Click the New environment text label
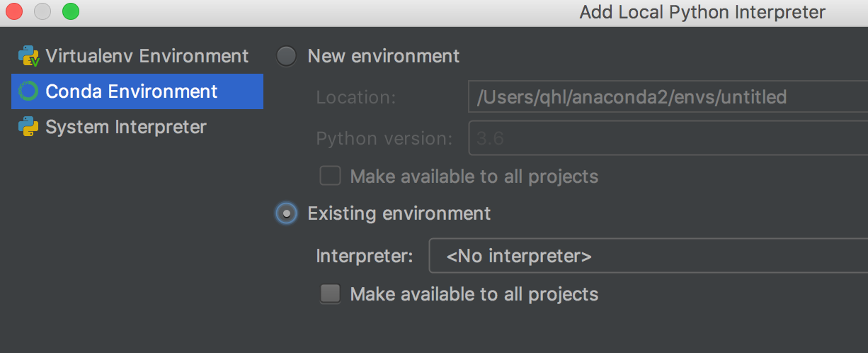Screen dimensions: 868x353 point(383,56)
